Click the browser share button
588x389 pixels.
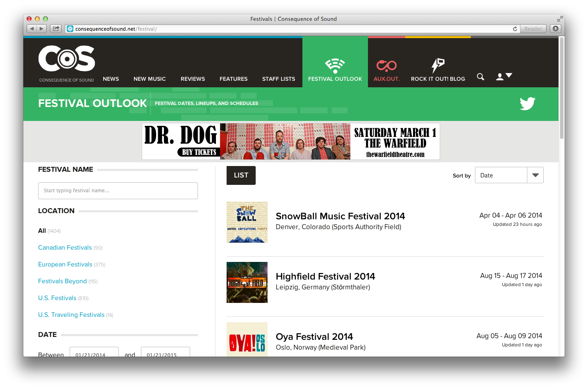pos(56,29)
